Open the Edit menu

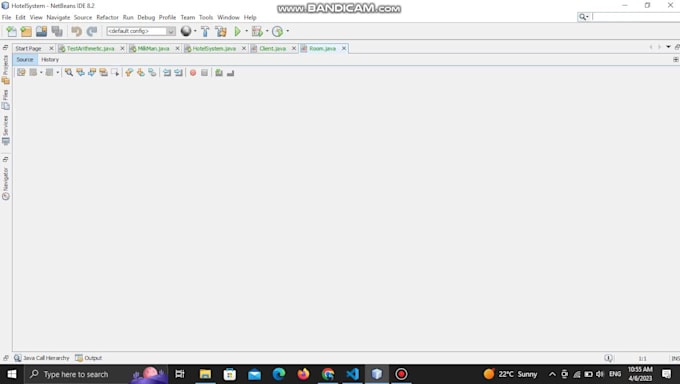tap(20, 17)
